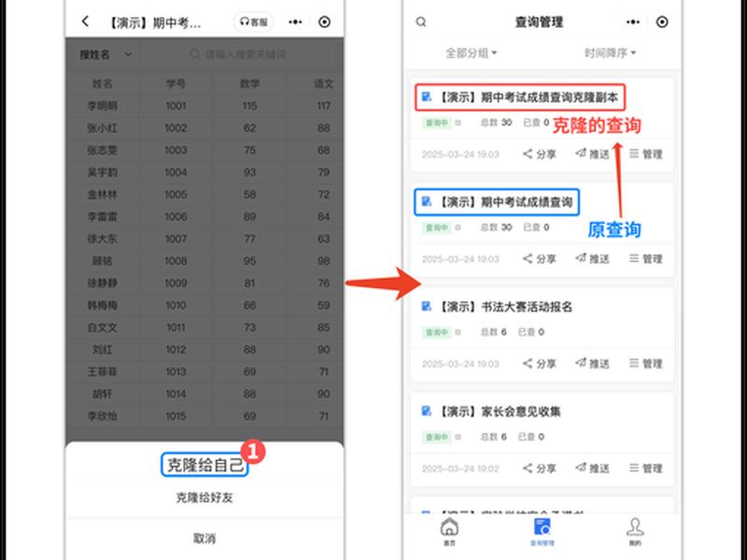The height and width of the screenshot is (560, 747).
Task: Open the more menu on 查询管理 screen
Action: point(633,21)
